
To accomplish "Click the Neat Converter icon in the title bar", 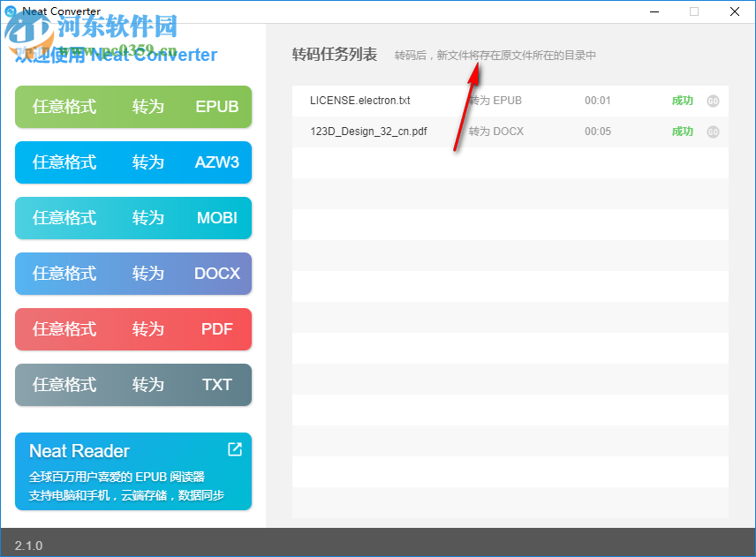I will pyautogui.click(x=11, y=11).
